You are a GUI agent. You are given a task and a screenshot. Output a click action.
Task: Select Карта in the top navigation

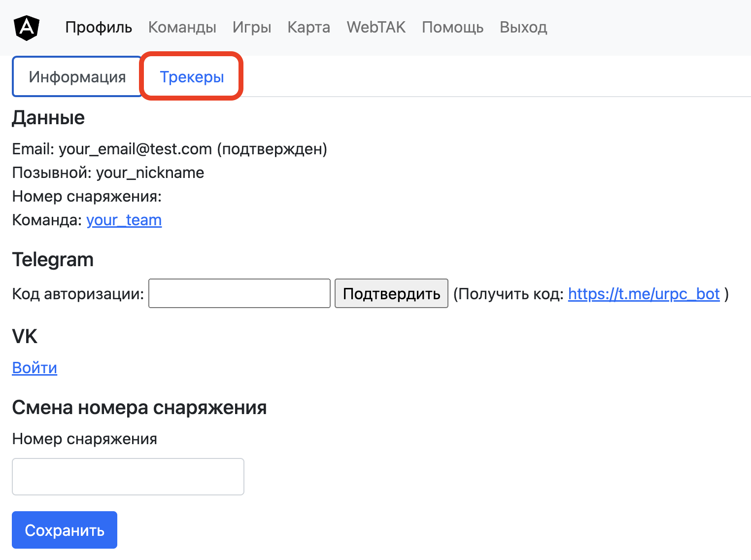pyautogui.click(x=309, y=28)
